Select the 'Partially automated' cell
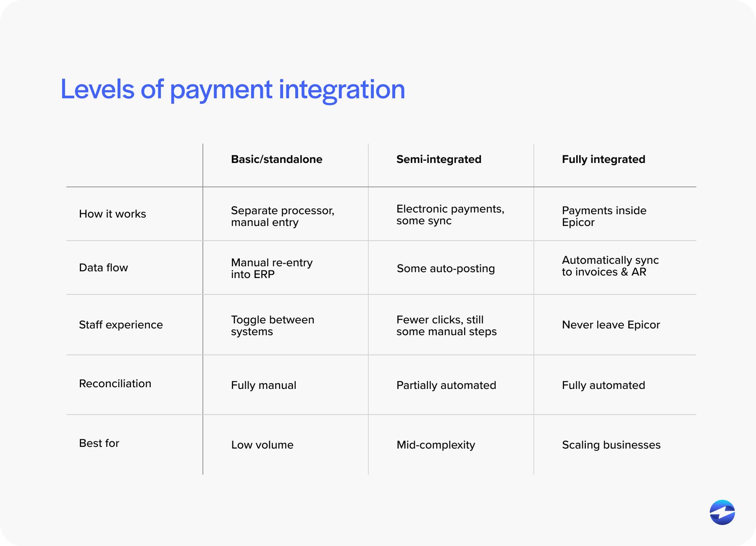The image size is (756, 546). [446, 385]
